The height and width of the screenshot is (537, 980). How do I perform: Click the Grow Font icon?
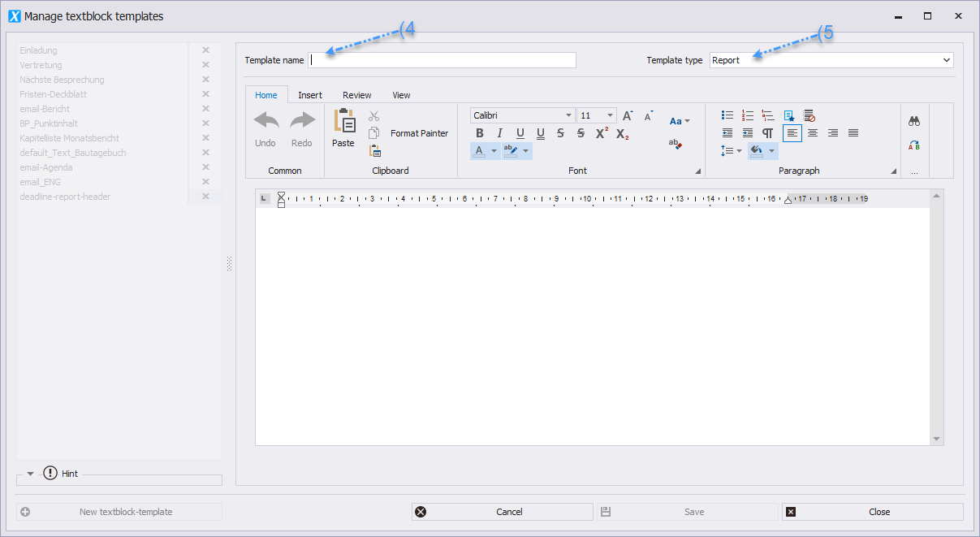(628, 116)
